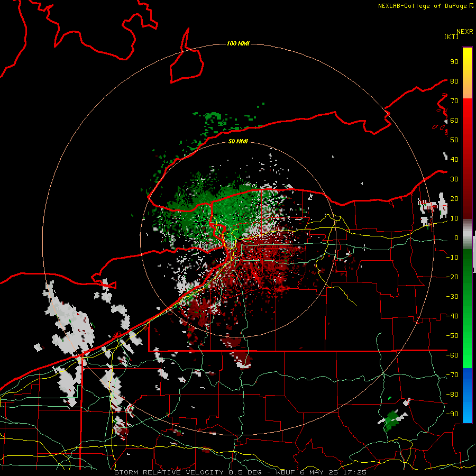Viewport: 476px width, 476px height.
Task: Click the 30 value on the velocity scale
Action: click(454, 179)
